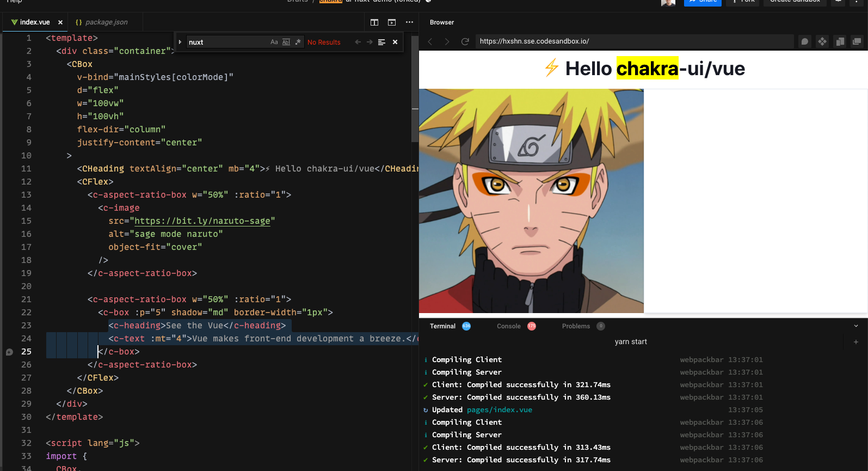The height and width of the screenshot is (471, 868).
Task: Go back in the preview browser
Action: pos(430,41)
